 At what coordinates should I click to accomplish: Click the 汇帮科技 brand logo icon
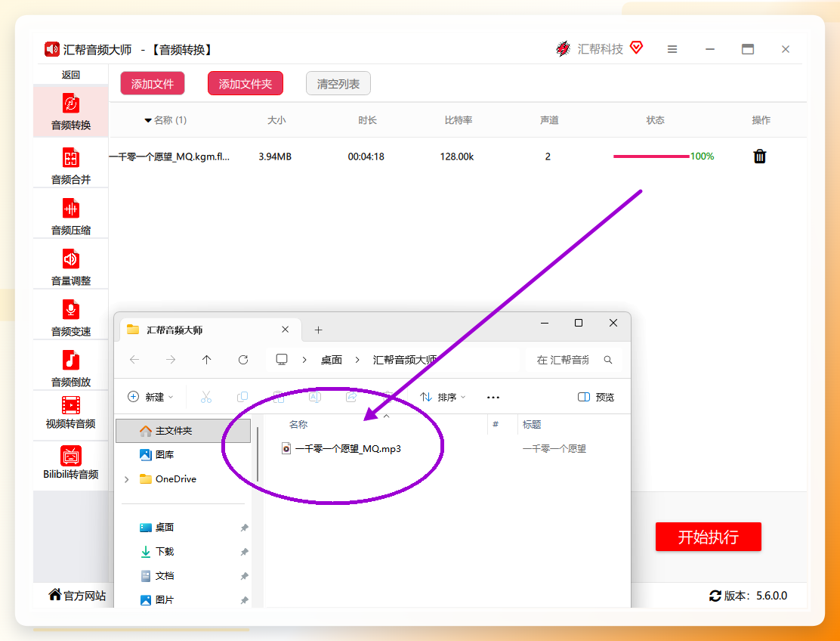pos(563,49)
